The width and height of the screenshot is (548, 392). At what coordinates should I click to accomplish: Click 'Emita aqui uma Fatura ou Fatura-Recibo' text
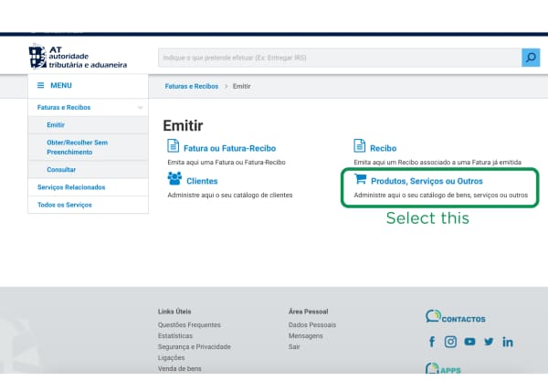[227, 163]
